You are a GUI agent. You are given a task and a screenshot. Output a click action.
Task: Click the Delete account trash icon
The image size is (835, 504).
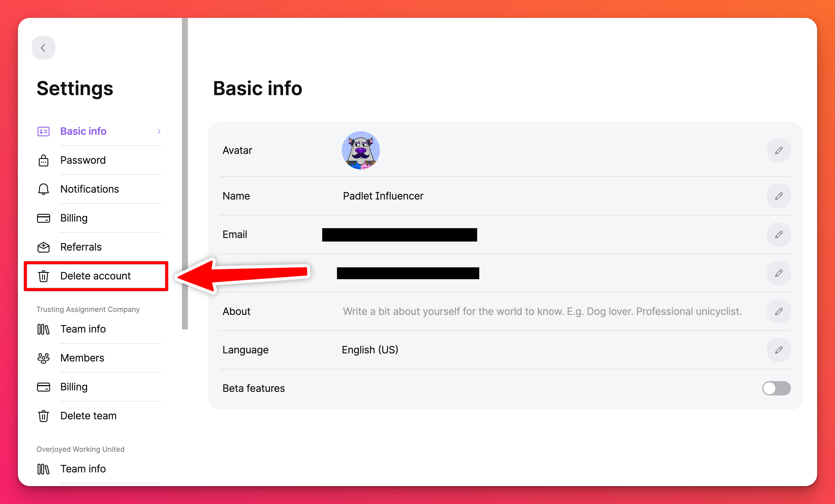tap(45, 275)
